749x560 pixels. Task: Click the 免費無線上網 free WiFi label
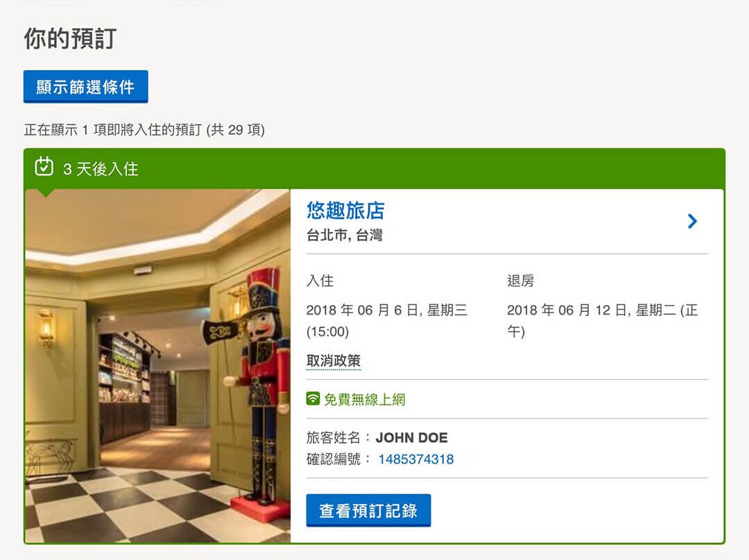[x=365, y=399]
